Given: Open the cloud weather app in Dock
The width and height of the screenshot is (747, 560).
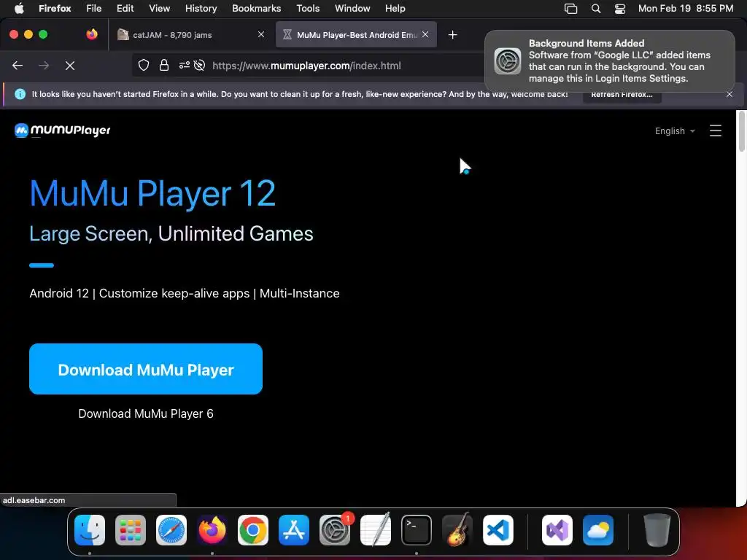Looking at the screenshot, I should 598,529.
